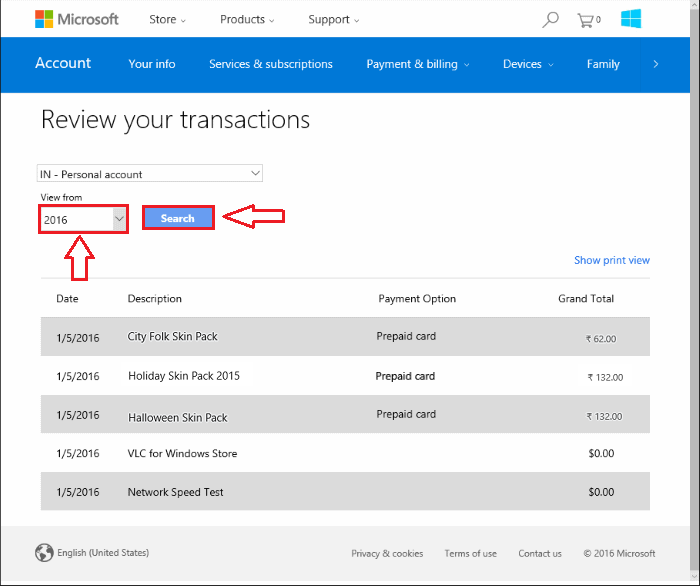Open Contact us link
Screen dimensions: 700x586
coord(540,553)
